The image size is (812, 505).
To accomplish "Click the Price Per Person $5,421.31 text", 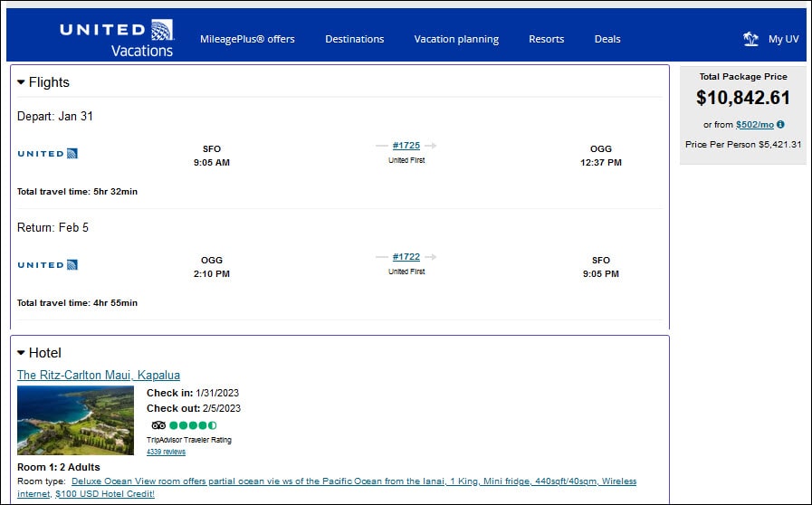I will 743,145.
